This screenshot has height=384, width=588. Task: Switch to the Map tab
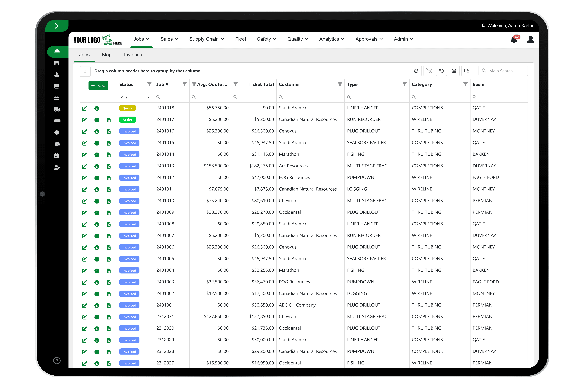pyautogui.click(x=106, y=55)
